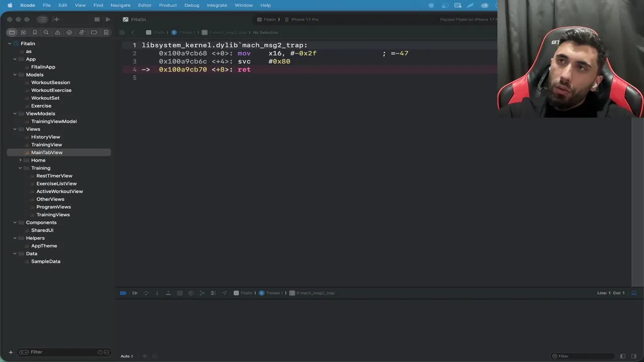
Task: Step out of the current function
Action: 168,293
